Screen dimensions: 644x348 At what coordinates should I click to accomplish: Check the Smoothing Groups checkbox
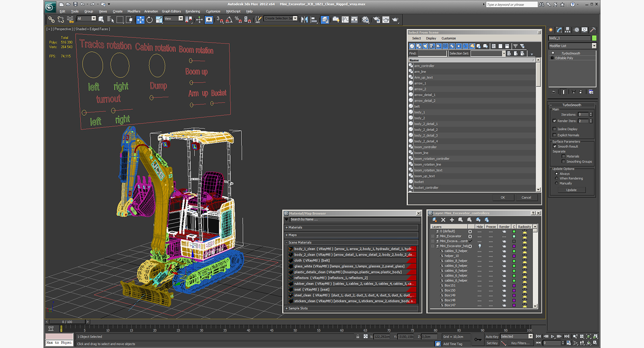pos(563,161)
